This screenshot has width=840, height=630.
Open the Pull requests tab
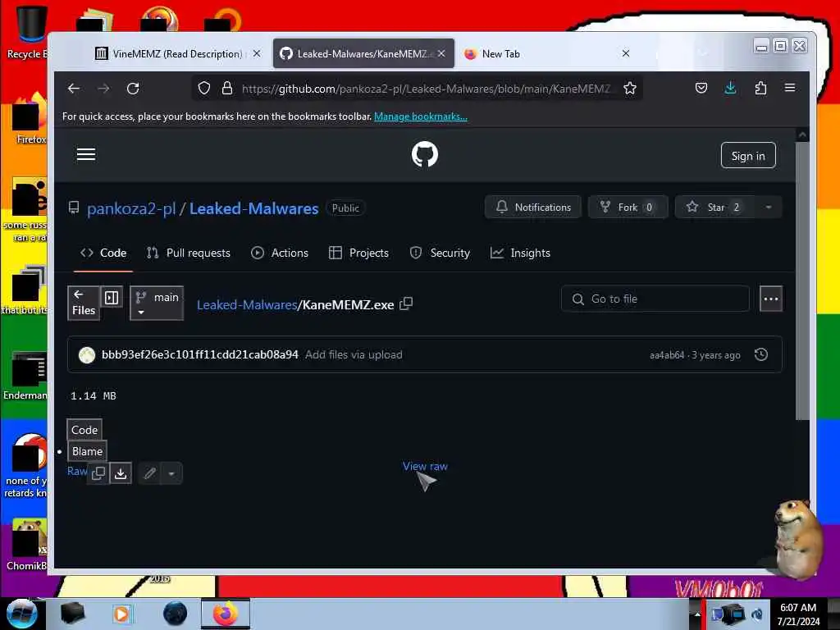[x=189, y=253]
